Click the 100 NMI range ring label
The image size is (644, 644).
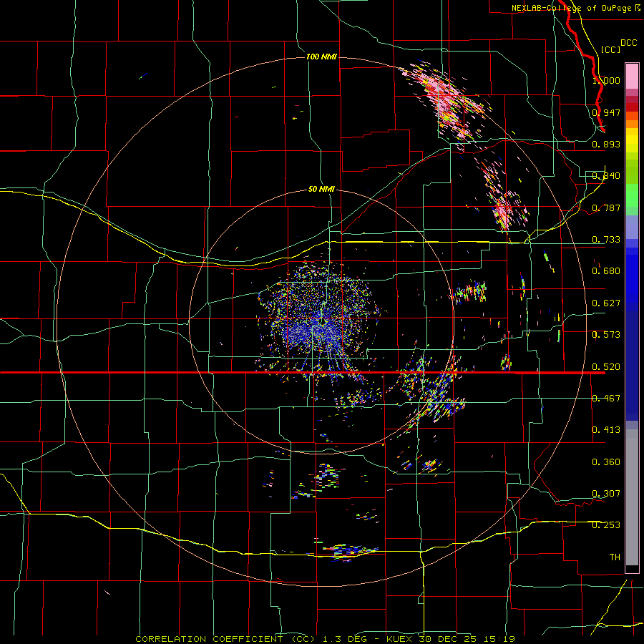pos(321,57)
